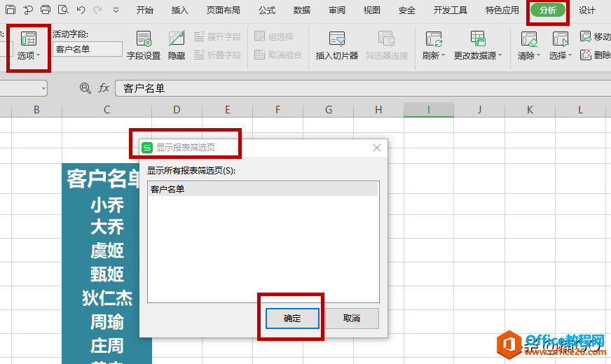The height and width of the screenshot is (364, 611).
Task: Close the 显示报表筛选页 dialog
Action: 376,148
